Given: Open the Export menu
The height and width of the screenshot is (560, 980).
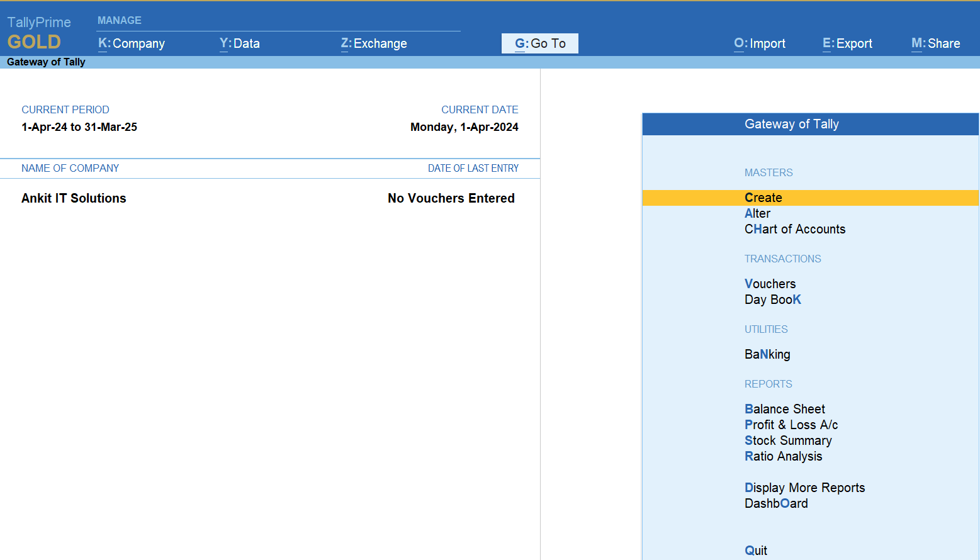Looking at the screenshot, I should (847, 43).
